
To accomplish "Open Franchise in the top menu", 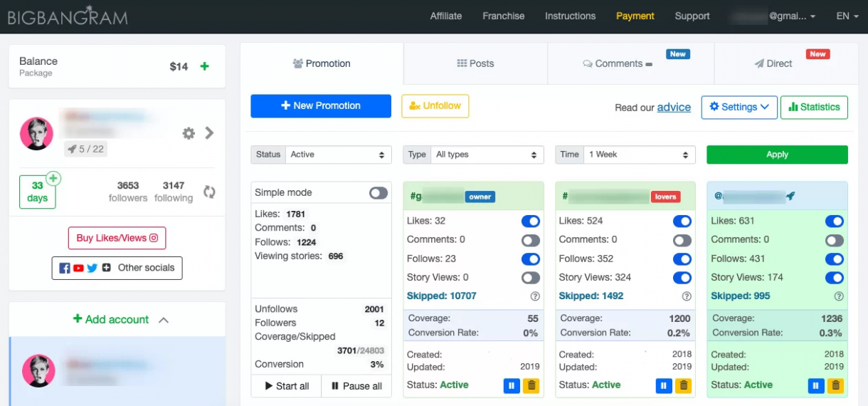I will pos(504,16).
